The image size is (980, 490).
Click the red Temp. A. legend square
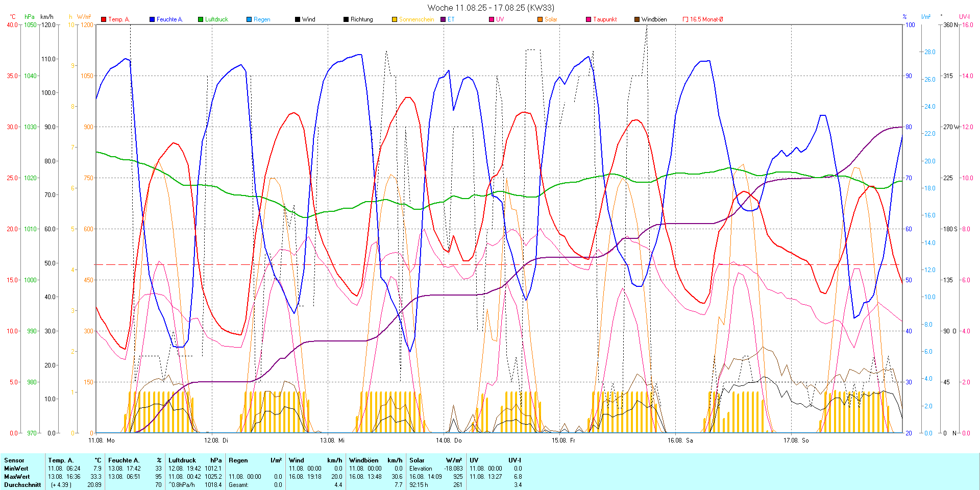(104, 19)
